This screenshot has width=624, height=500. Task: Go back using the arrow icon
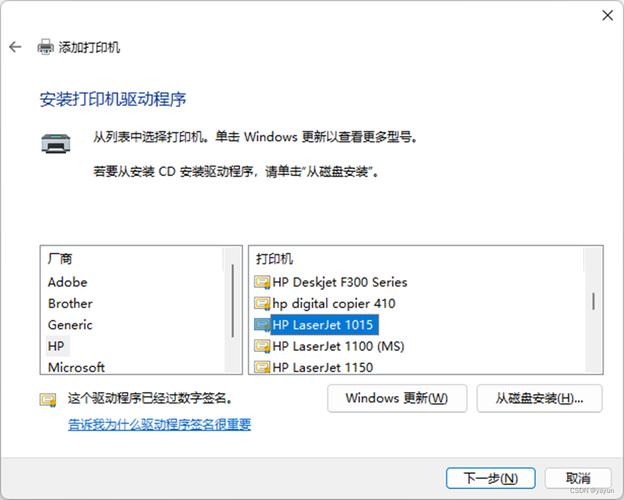click(x=15, y=47)
